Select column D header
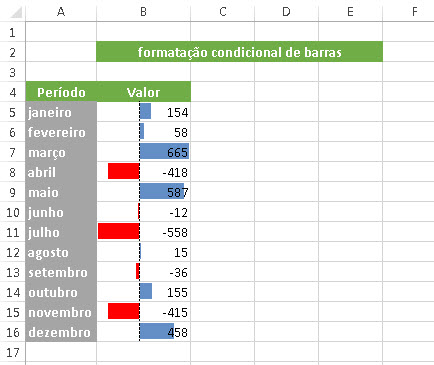 (x=286, y=12)
